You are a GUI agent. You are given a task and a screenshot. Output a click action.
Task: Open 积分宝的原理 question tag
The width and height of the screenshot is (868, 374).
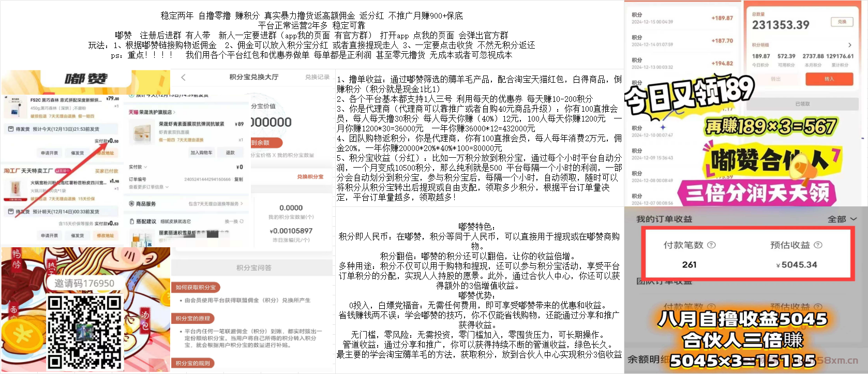[x=192, y=318]
